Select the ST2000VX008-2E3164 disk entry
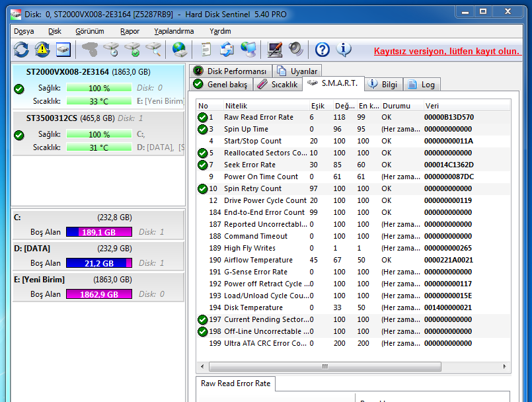 point(98,86)
